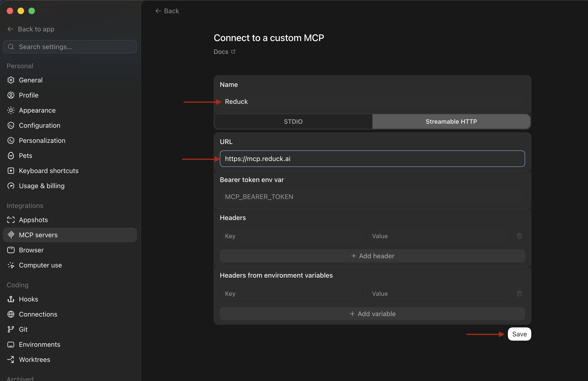Open the Pets settings
Screen dimensions: 588x381
[x=70, y=156]
